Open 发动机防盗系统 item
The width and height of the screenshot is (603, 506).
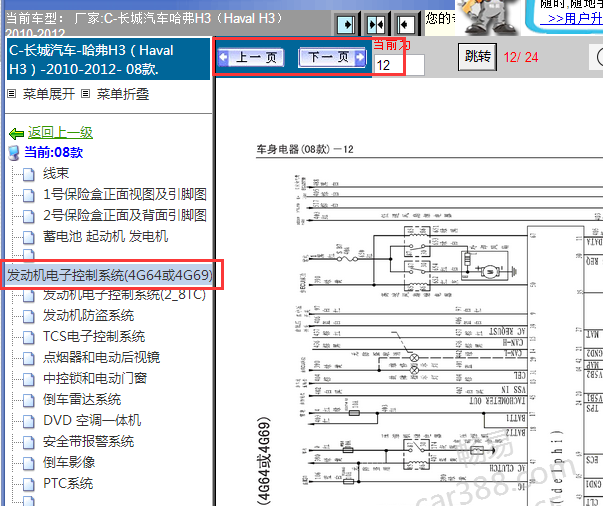point(88,316)
